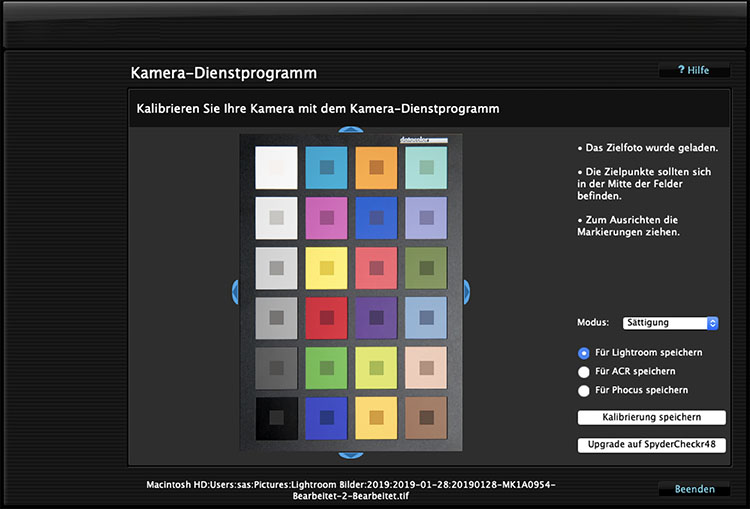The height and width of the screenshot is (509, 750).
Task: Select Für ACR speichern radio button
Action: pyautogui.click(x=584, y=372)
